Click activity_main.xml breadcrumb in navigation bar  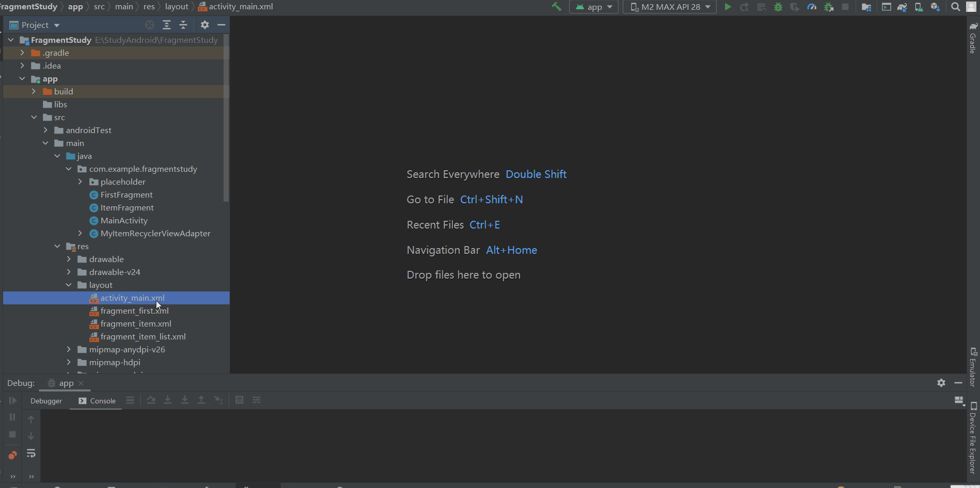(x=236, y=7)
